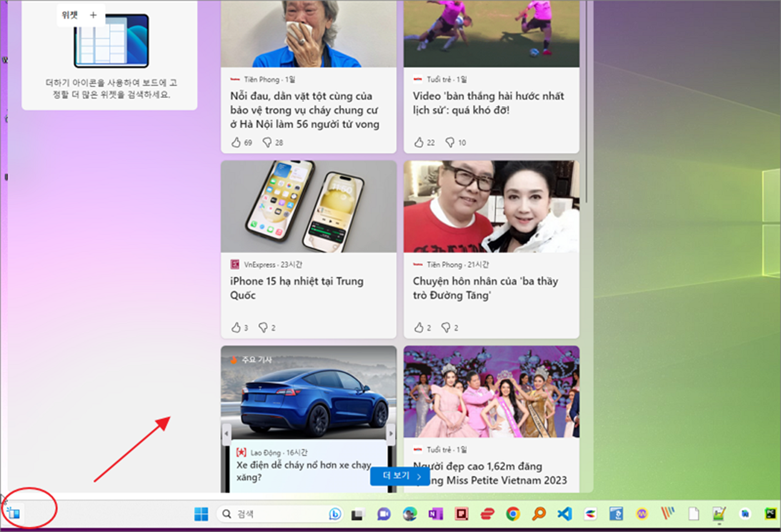Open the multicolored swoosh logo app on the taskbar
Viewport: 781px width, 532px height.
[590, 514]
